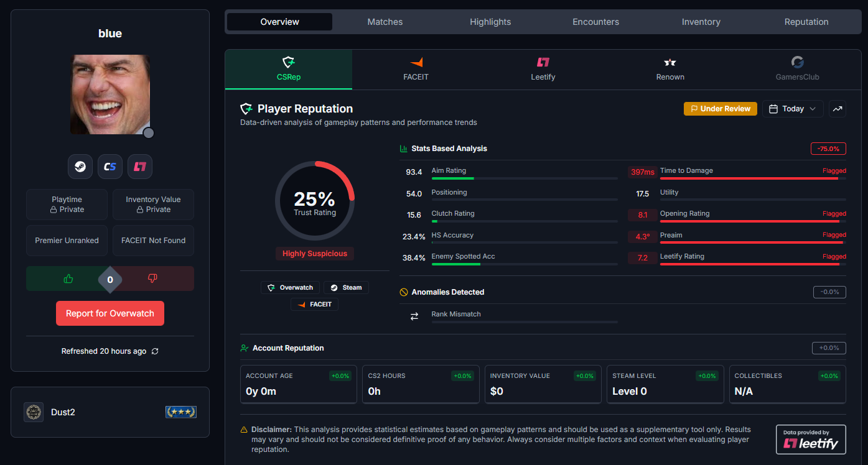This screenshot has height=465, width=868.
Task: Open the Leetify profile icon under avatar
Action: coord(140,167)
